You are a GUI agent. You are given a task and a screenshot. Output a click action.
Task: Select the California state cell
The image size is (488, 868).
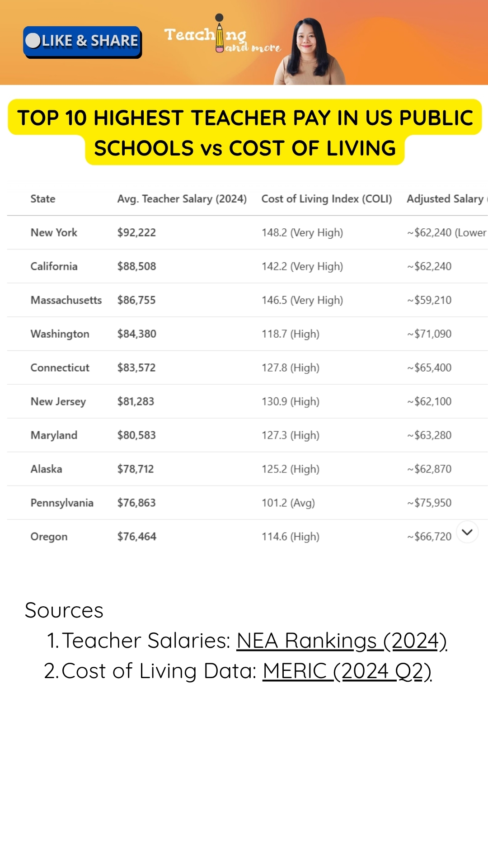click(x=54, y=266)
